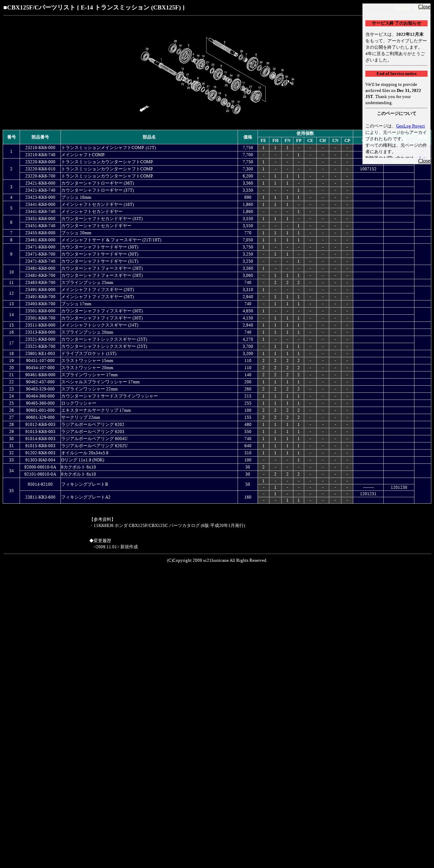Click the FH column header
434x868 pixels.
(x=275, y=141)
